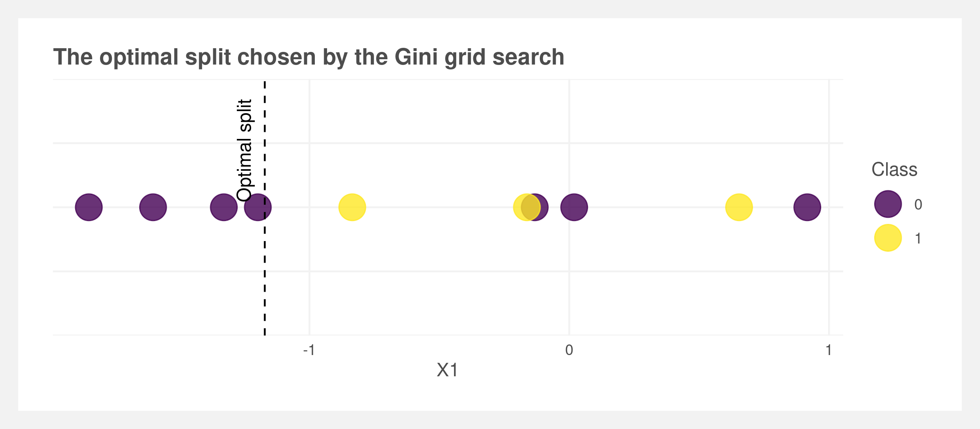Click the chart title text
The image size is (980, 429).
click(x=309, y=57)
